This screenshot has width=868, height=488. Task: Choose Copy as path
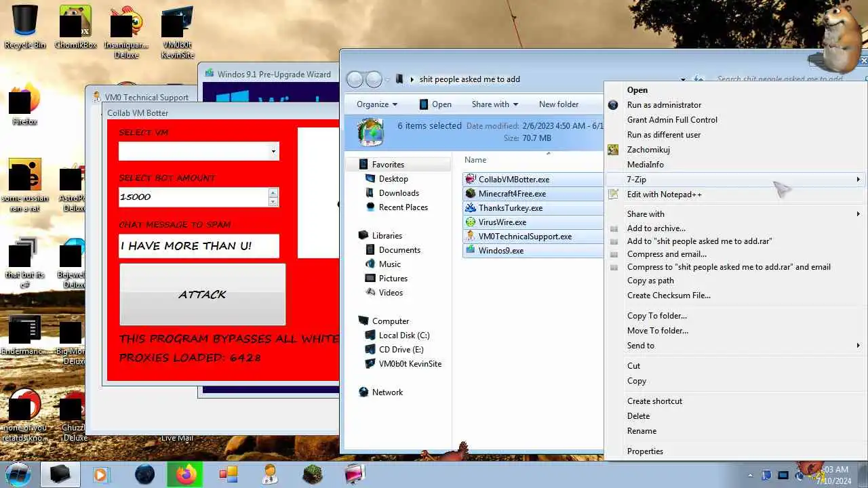[x=735, y=281]
